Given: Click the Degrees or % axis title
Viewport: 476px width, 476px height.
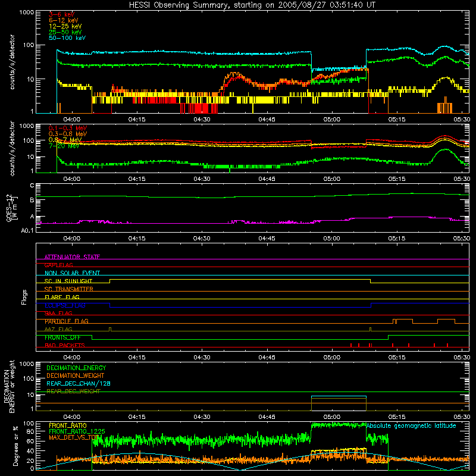Looking at the screenshot, I should [15, 446].
